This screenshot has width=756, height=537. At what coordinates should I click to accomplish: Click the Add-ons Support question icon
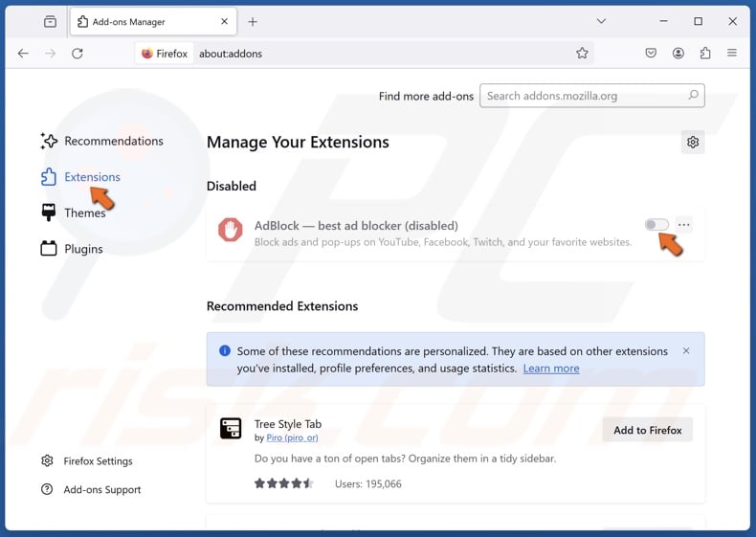[47, 489]
